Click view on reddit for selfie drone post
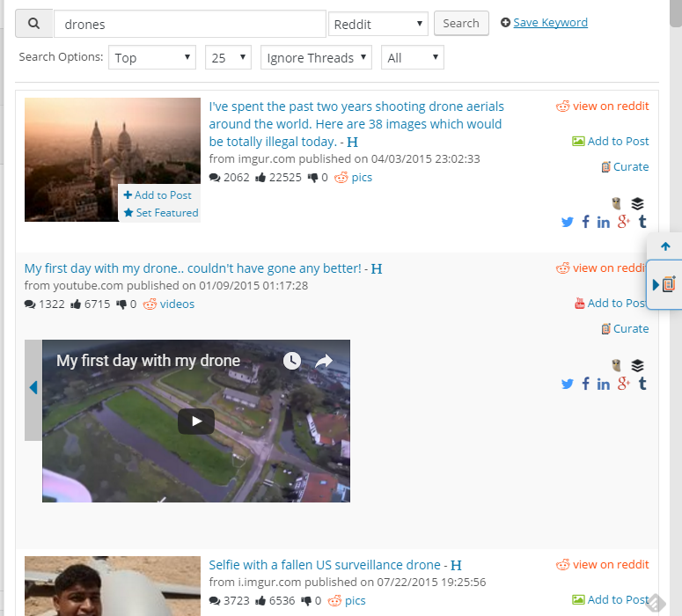682x616 pixels. click(603, 565)
